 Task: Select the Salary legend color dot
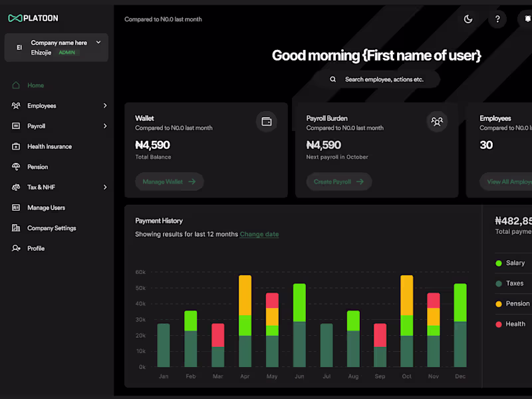coord(498,263)
